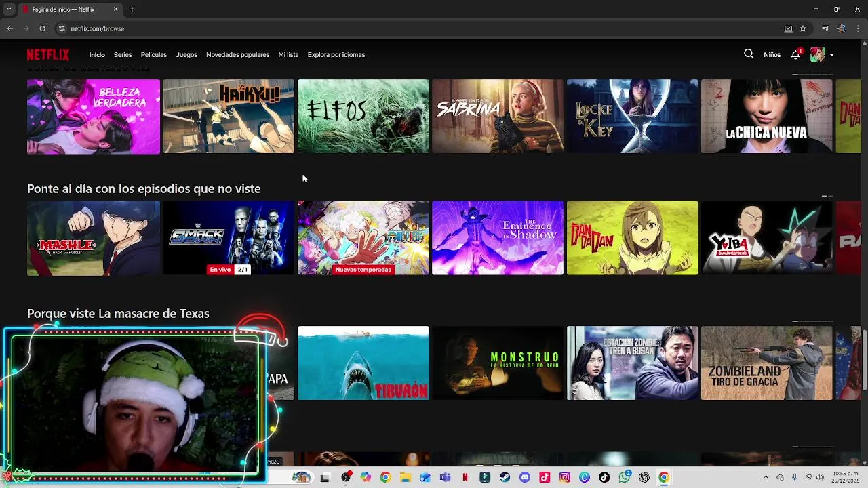Open the Locke & Key title card
Viewport: 868px width, 488px height.
(x=633, y=117)
